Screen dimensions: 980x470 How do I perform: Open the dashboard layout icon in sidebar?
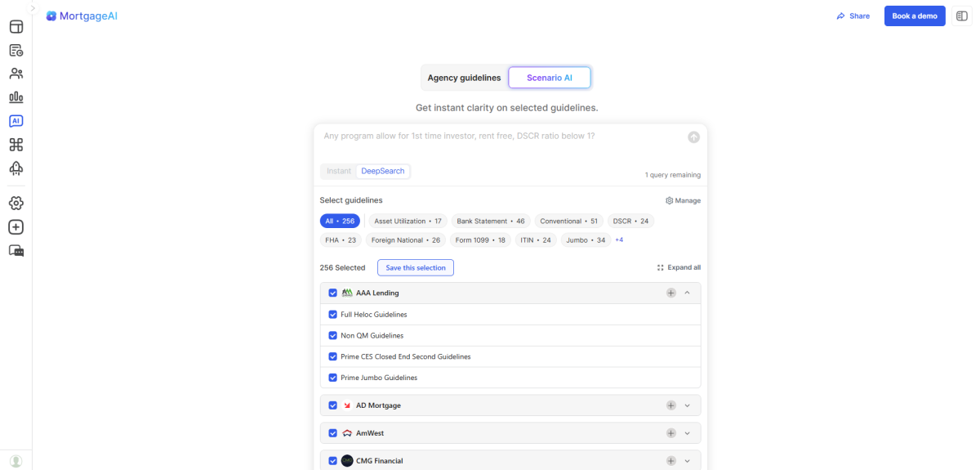(16, 27)
